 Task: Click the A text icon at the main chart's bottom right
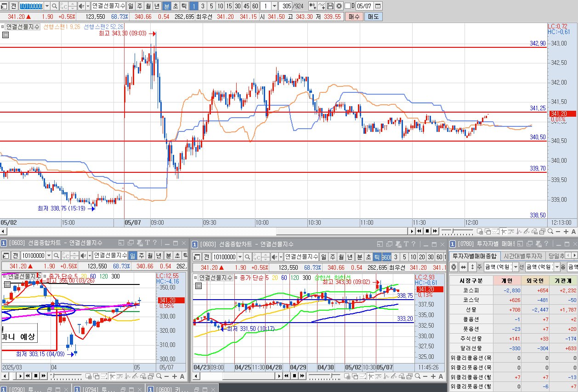[x=573, y=232]
